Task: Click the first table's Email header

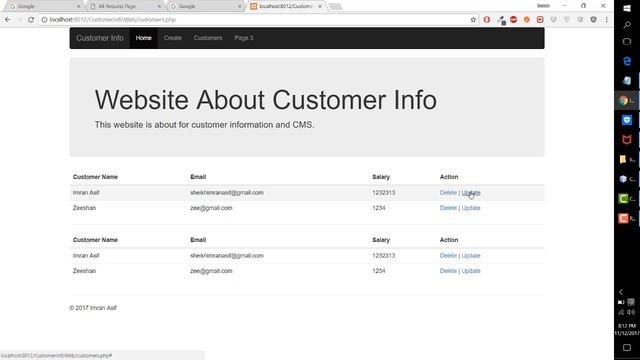Action: 198,177
